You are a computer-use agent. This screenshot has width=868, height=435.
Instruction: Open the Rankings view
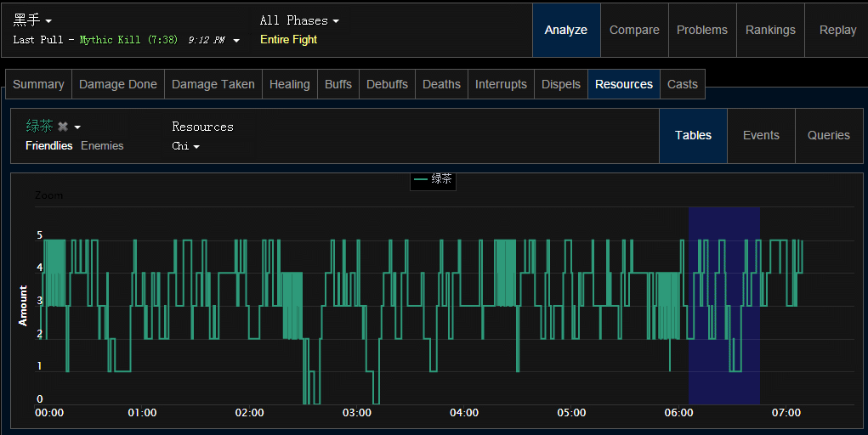click(770, 30)
